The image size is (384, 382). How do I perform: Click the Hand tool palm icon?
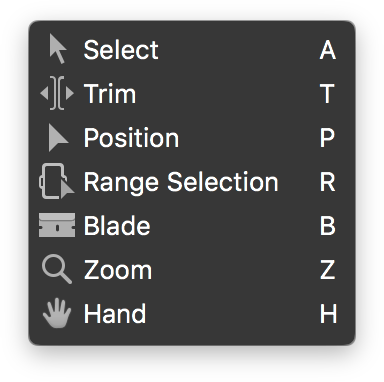(57, 313)
